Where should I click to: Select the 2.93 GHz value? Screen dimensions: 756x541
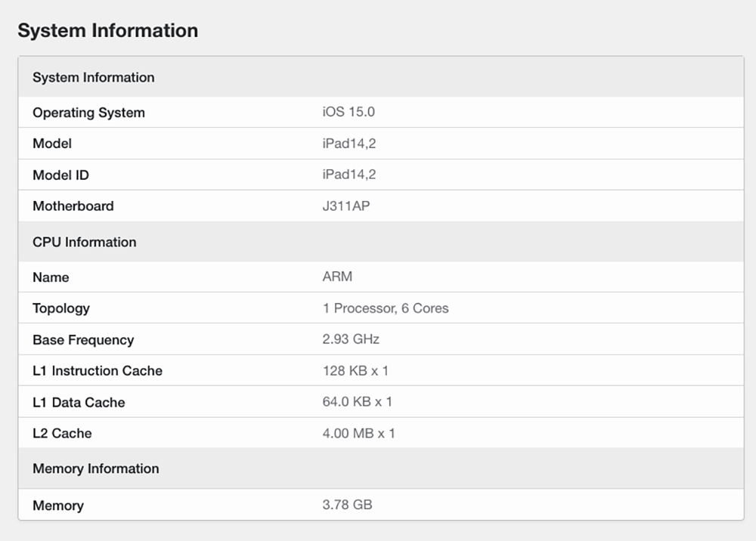point(351,339)
